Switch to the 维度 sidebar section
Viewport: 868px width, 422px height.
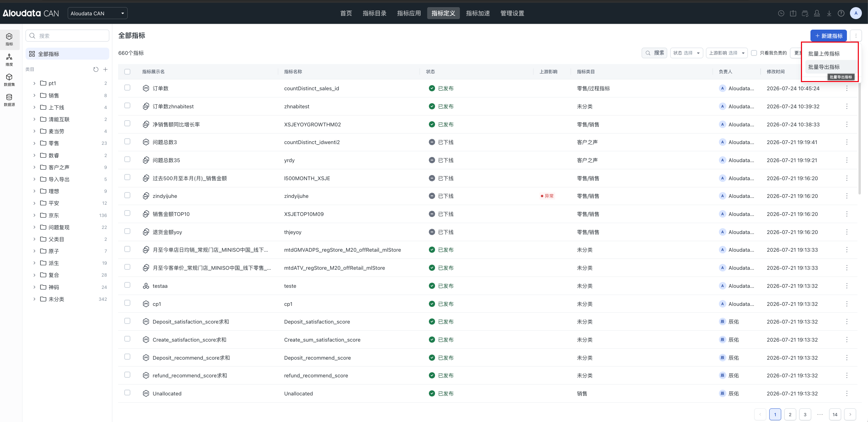[9, 60]
